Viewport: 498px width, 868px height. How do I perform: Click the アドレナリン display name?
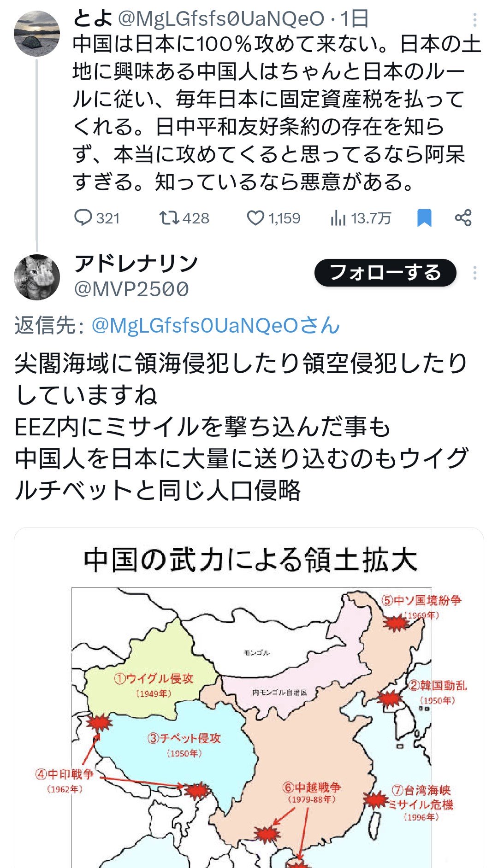coord(136,263)
